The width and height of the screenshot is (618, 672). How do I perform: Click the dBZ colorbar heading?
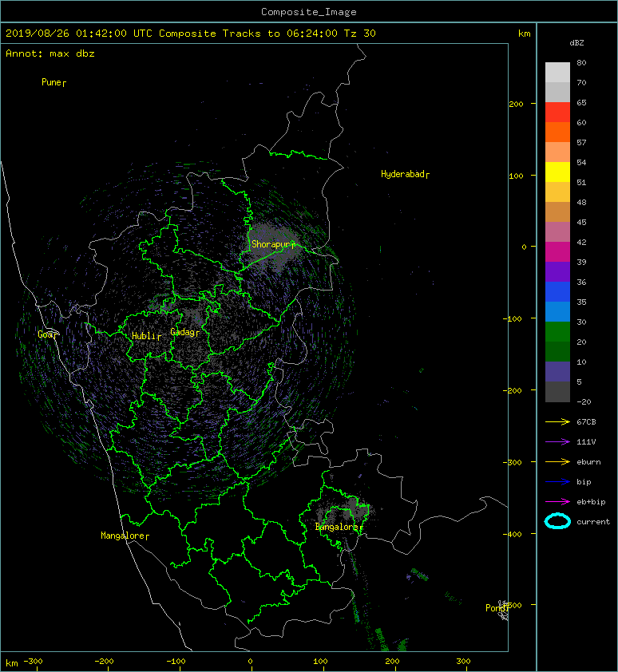(x=576, y=43)
